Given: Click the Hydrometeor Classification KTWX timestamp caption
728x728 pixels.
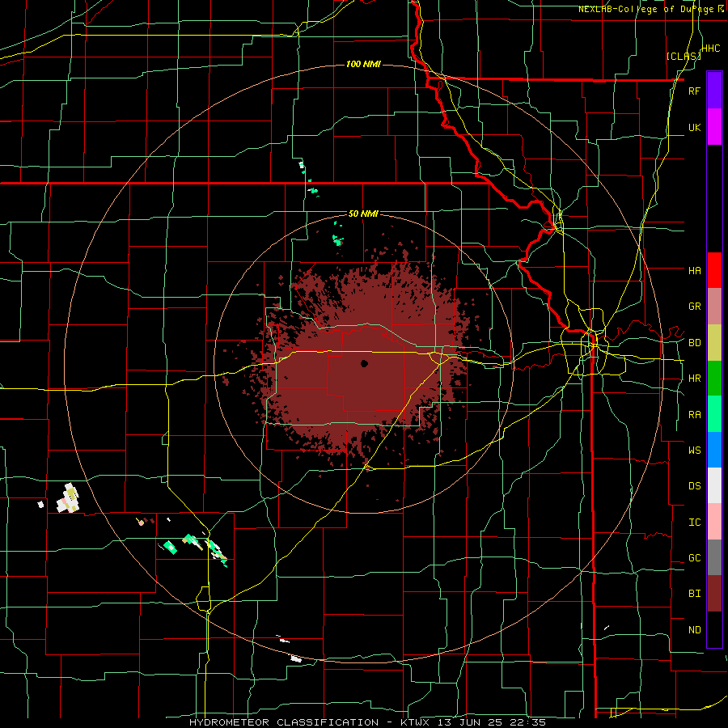Looking at the screenshot, I should coord(367,722).
